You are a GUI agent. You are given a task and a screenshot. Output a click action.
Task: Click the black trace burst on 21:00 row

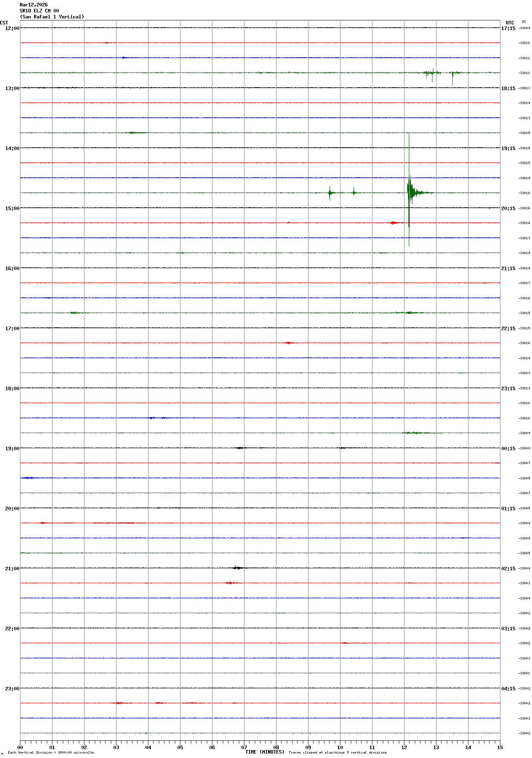[237, 567]
